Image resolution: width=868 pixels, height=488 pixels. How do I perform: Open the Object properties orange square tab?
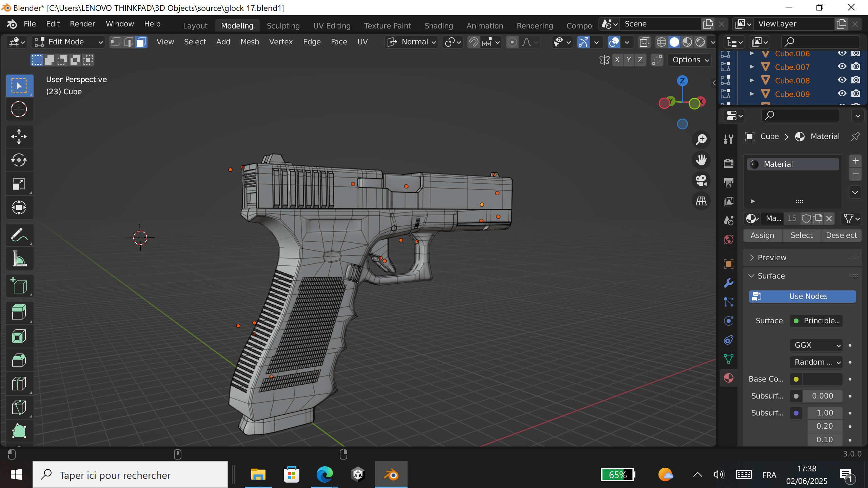pyautogui.click(x=728, y=264)
